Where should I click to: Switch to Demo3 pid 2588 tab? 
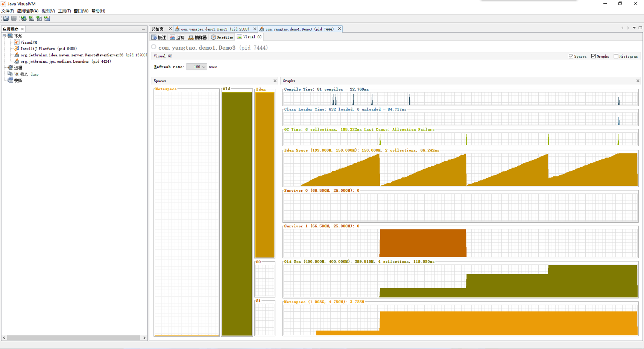click(215, 29)
